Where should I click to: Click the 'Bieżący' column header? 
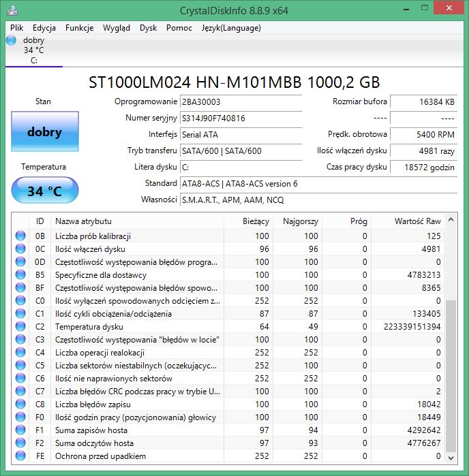(x=248, y=221)
